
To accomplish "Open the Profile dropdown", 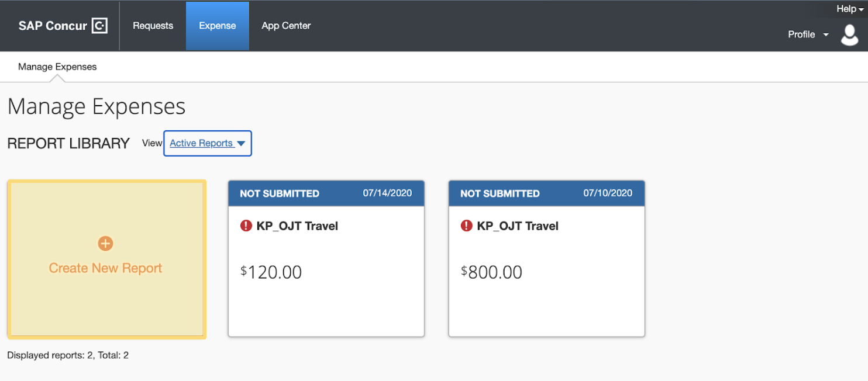I will 808,34.
